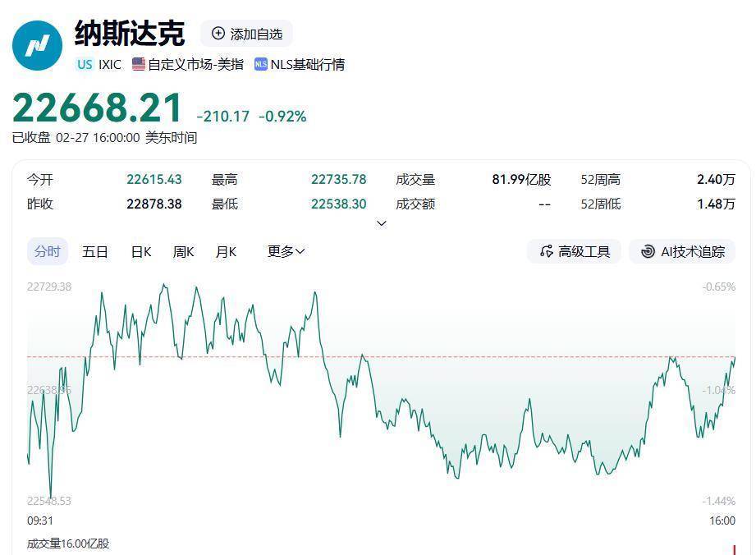Click the 成交量16.00亿股 label below the chart
The height and width of the screenshot is (555, 756).
coord(68,544)
